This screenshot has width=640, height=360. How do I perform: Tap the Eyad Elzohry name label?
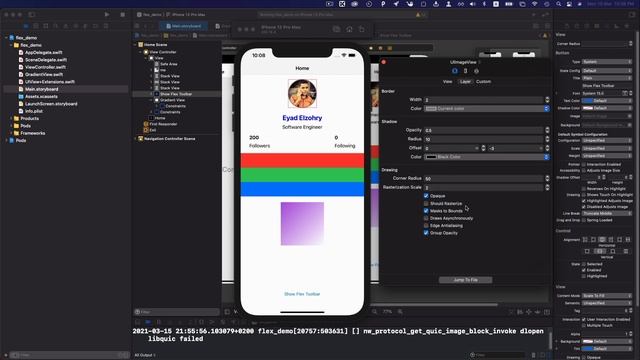[x=302, y=118]
